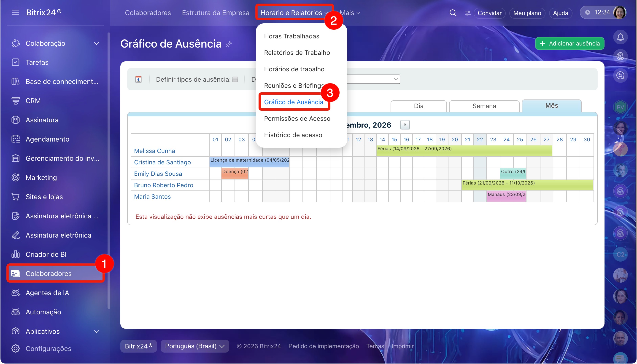Expand the Mais top menu
This screenshot has width=637, height=364.
[350, 13]
